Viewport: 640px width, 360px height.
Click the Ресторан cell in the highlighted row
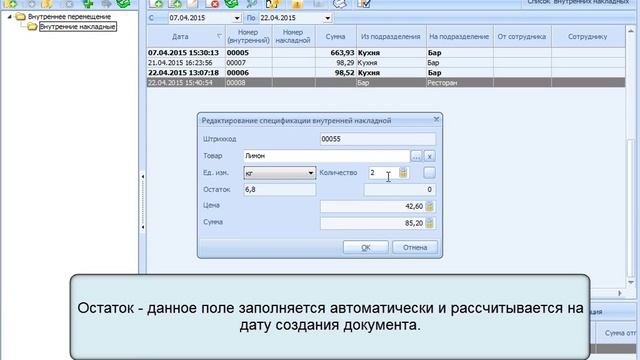point(460,82)
